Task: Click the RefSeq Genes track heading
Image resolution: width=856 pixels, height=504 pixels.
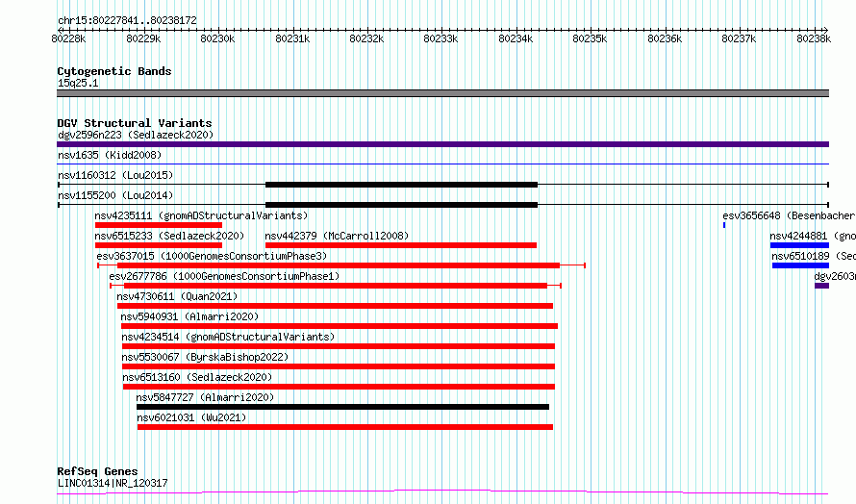Action: point(97,471)
